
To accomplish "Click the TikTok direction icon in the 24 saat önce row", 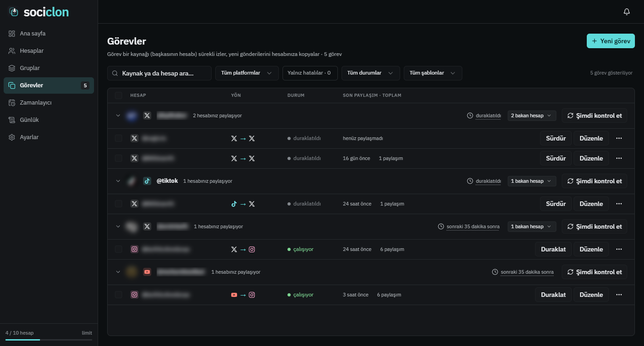I will (x=234, y=204).
